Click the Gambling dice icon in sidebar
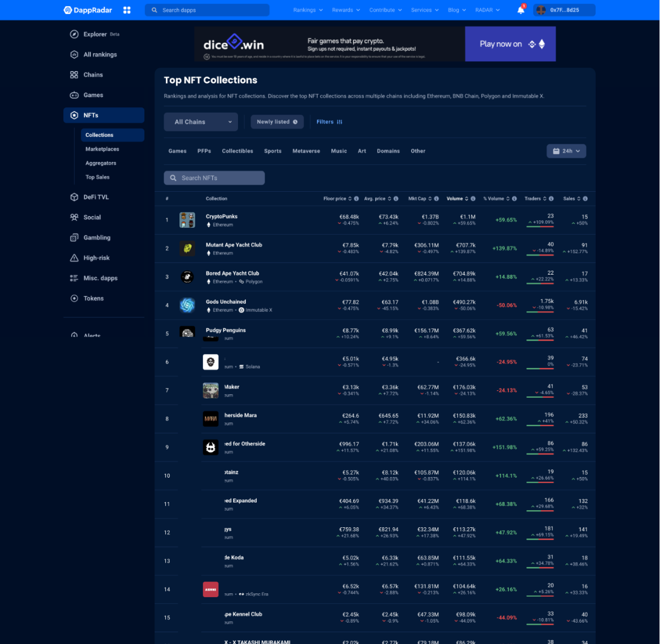 [74, 237]
